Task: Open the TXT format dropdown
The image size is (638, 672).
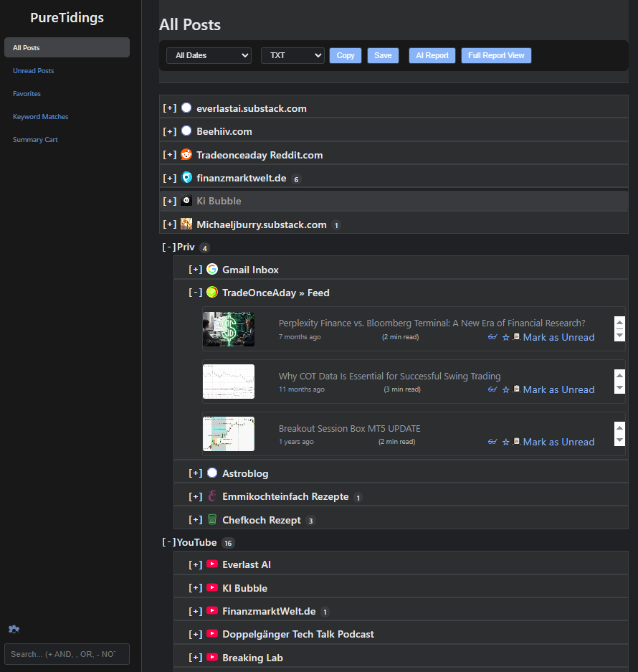Action: [292, 55]
